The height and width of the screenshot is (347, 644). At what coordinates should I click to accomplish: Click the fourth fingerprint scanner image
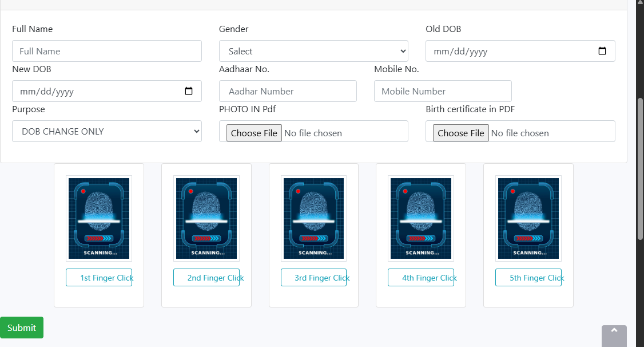[420, 218]
